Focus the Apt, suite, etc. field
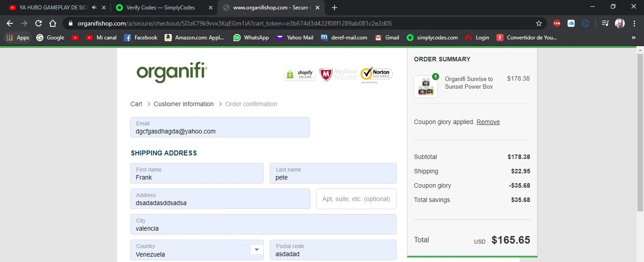The image size is (644, 262). click(x=356, y=199)
